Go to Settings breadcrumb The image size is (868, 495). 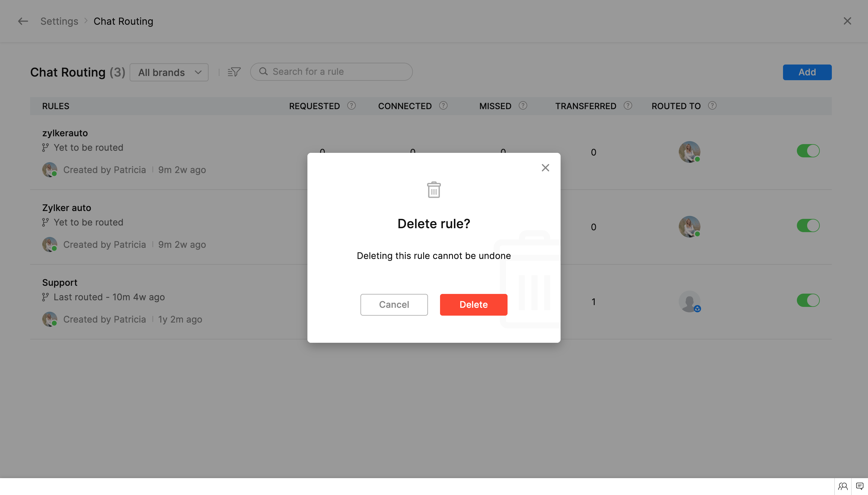(59, 21)
